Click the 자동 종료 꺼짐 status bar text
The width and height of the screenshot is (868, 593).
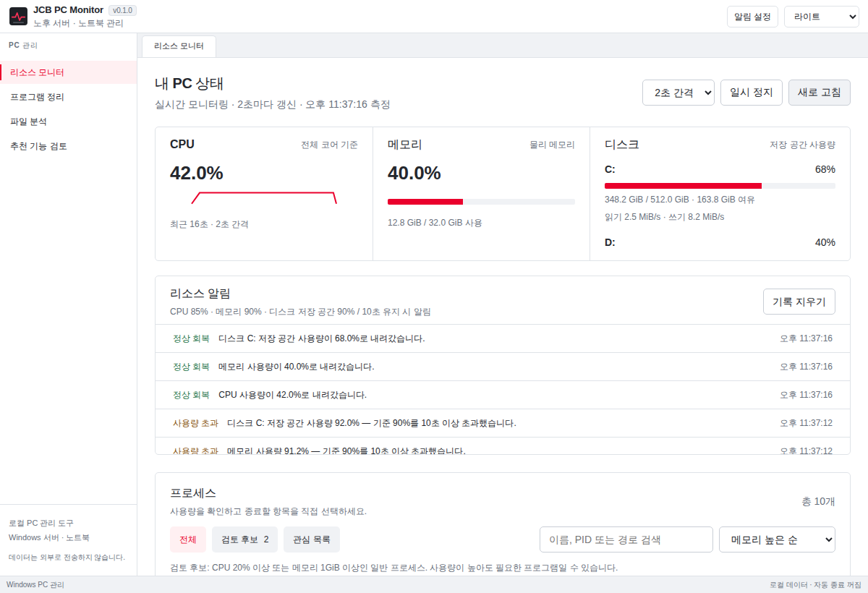[839, 584]
